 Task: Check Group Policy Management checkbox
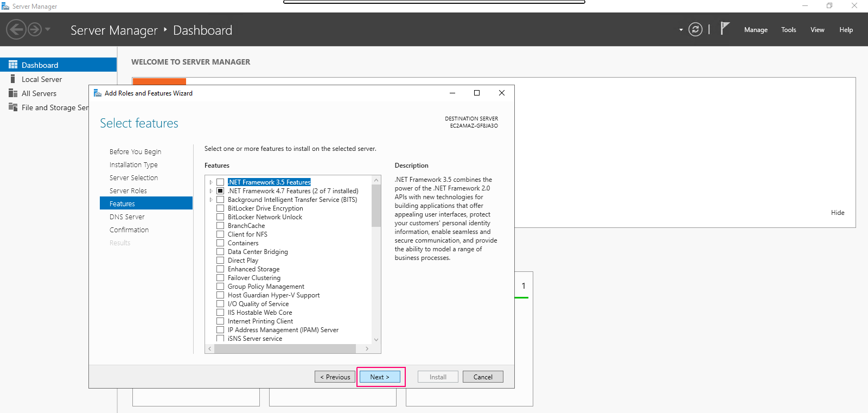tap(220, 287)
